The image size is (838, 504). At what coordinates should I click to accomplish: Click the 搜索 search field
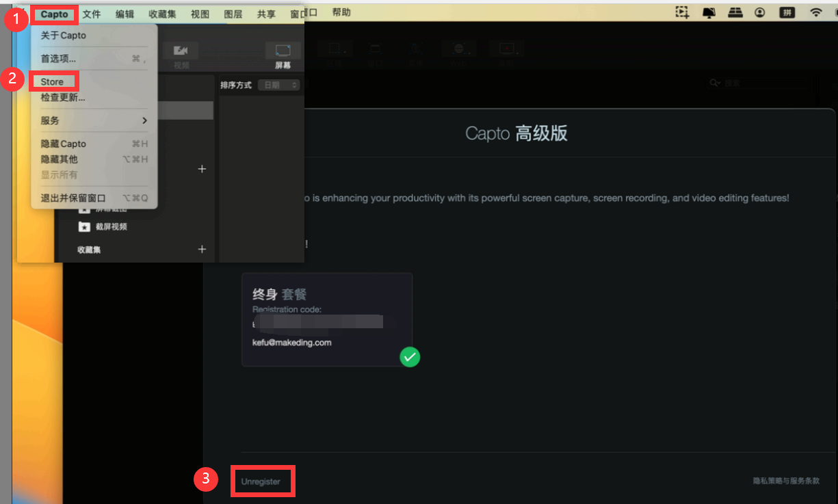(x=759, y=83)
